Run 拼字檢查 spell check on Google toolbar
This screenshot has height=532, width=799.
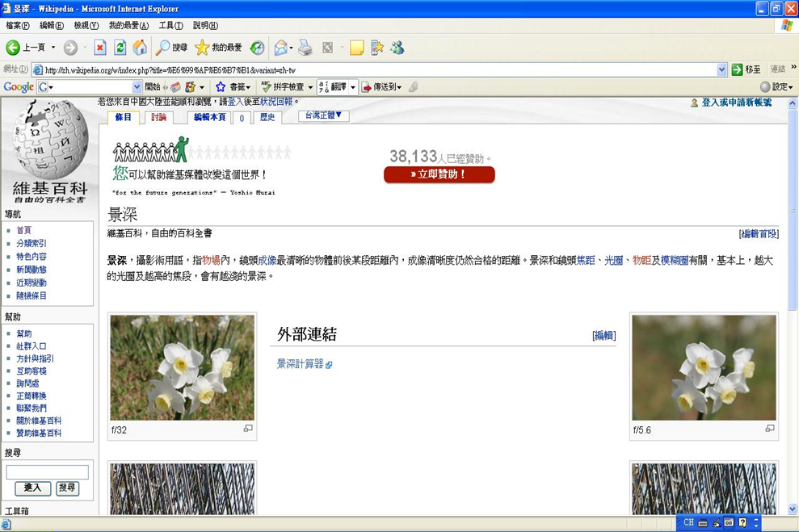point(283,87)
